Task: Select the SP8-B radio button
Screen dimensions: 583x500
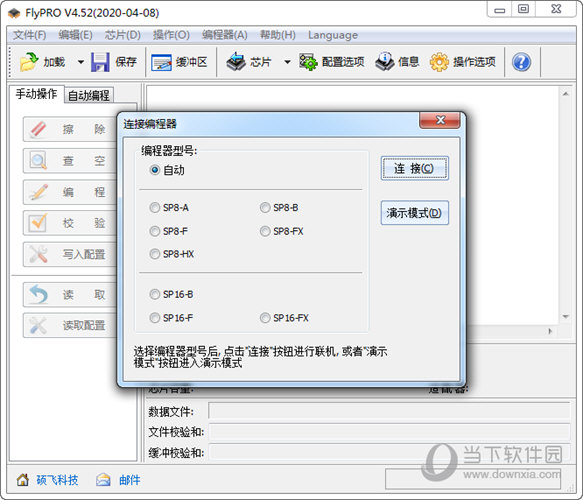Action: tap(265, 207)
